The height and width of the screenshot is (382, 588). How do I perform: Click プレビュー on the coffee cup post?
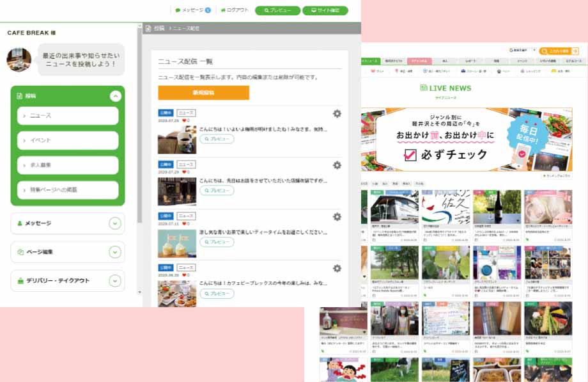click(217, 139)
